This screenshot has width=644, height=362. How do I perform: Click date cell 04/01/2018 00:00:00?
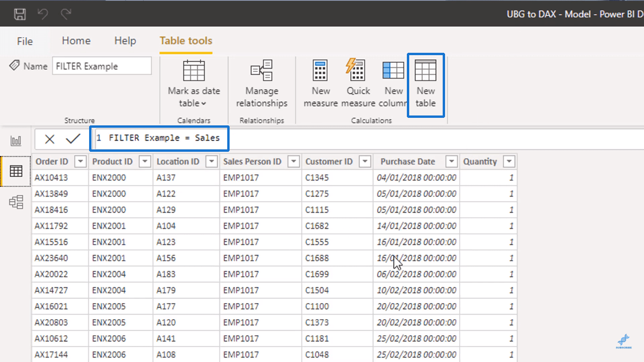click(x=416, y=178)
